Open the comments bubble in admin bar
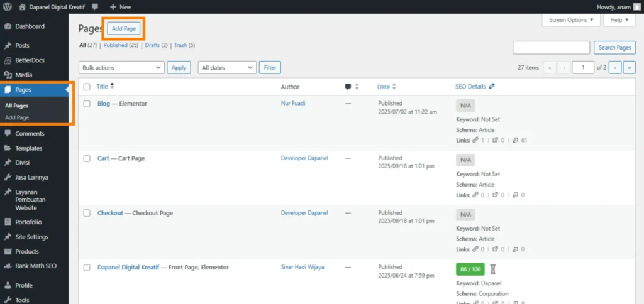Image resolution: width=644 pixels, height=304 pixels. pos(96,6)
